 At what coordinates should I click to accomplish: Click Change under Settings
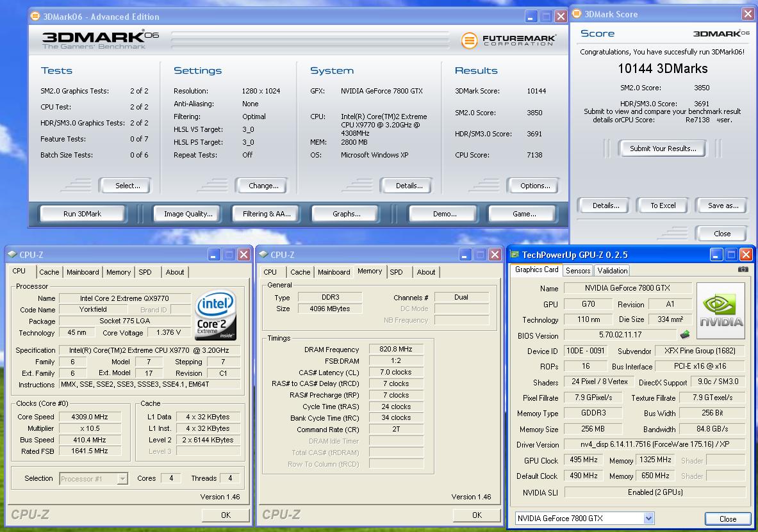263,186
